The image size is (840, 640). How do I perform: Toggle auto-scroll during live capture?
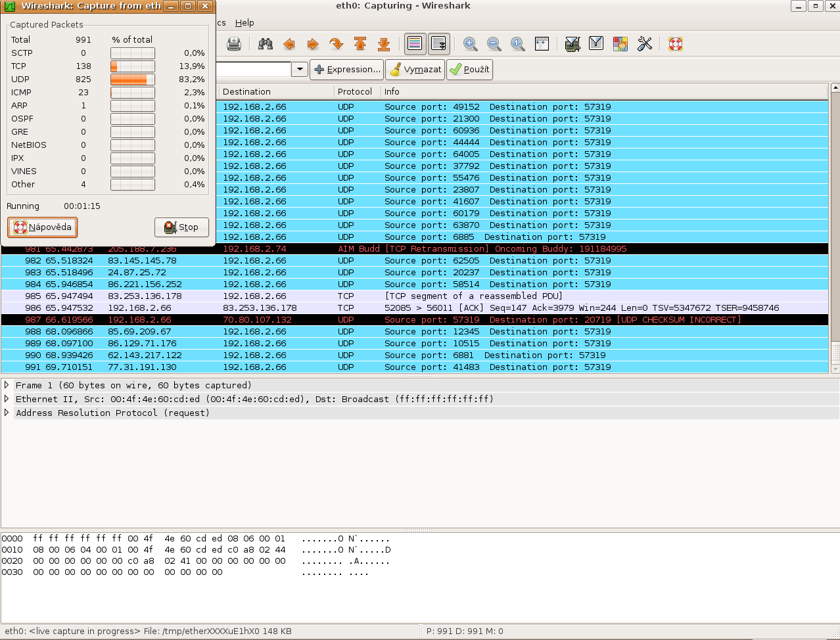(439, 44)
